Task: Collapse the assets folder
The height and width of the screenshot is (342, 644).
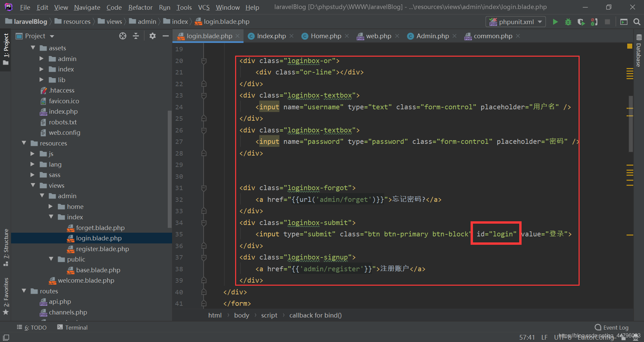Action: [x=33, y=48]
